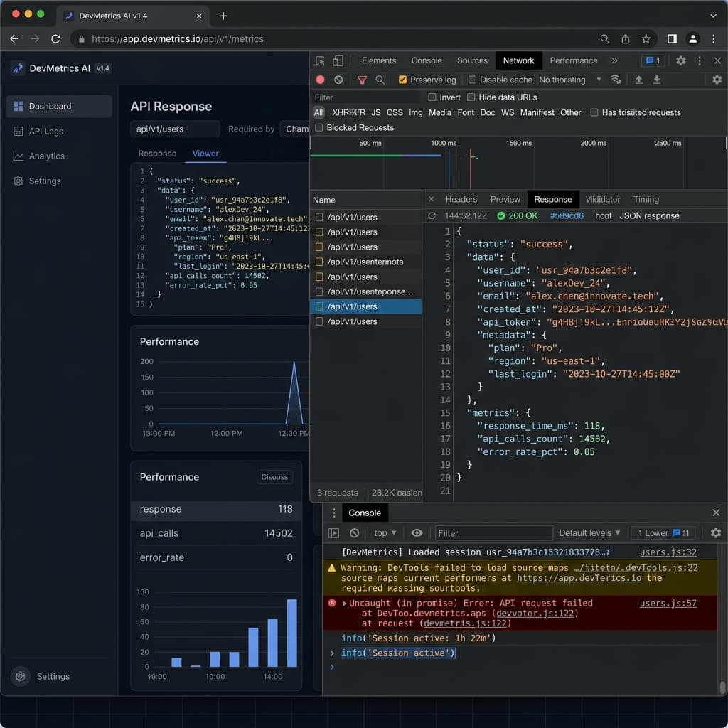Select the Headers request tab
Screen dimensions: 728x728
pyautogui.click(x=461, y=199)
